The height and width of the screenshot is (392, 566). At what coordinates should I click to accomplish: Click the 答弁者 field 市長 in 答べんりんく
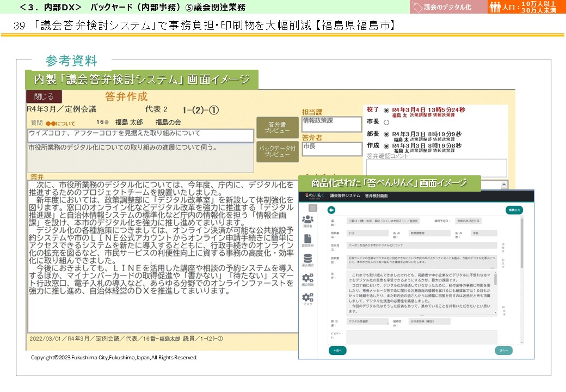[x=484, y=233]
